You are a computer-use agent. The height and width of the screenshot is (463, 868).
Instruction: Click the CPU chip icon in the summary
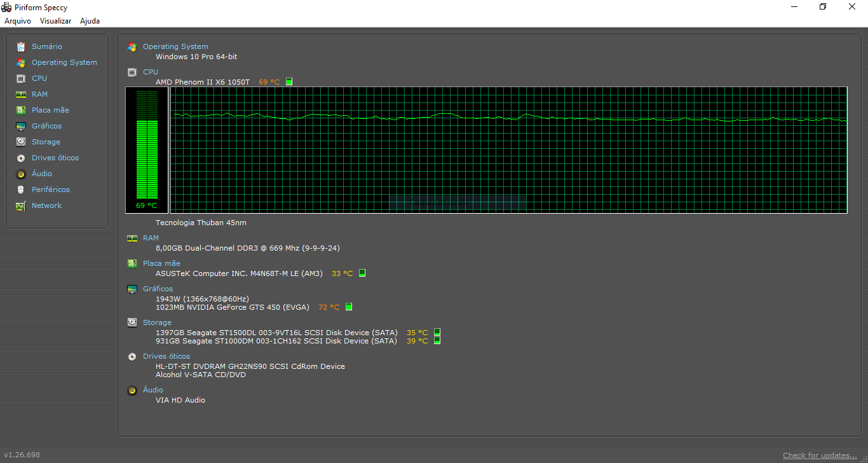(132, 72)
